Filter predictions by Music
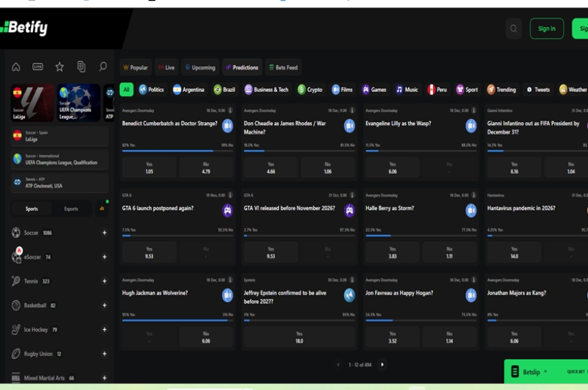 (x=407, y=90)
